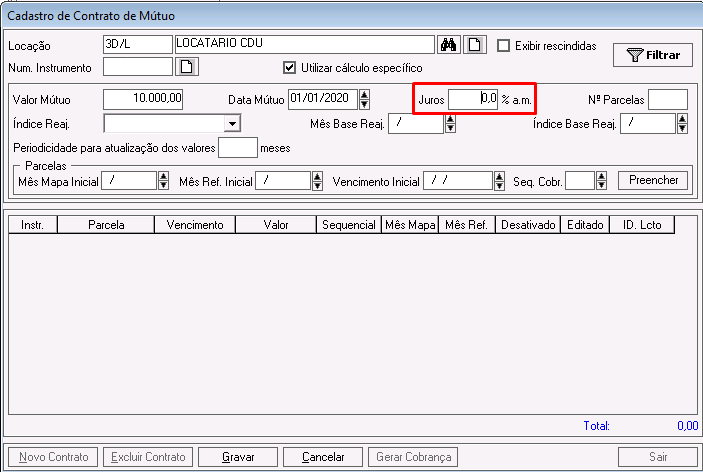Click the Mês Ref. column header
703x472 pixels.
tap(467, 225)
